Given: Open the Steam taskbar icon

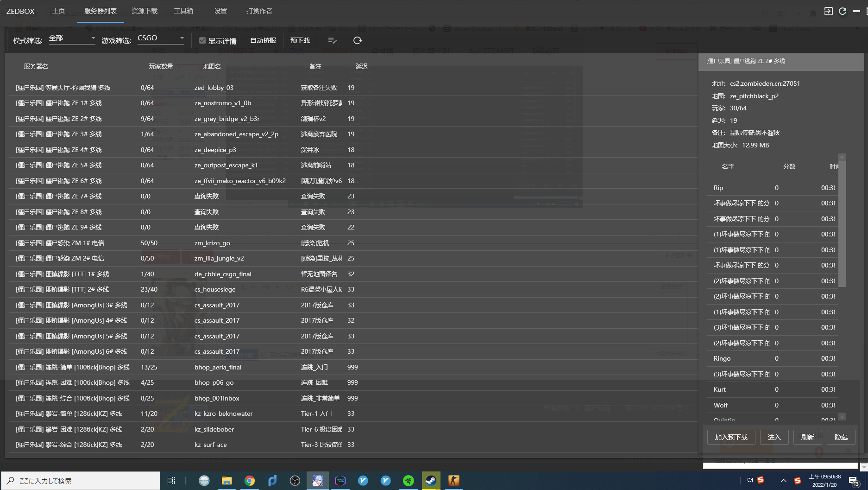Looking at the screenshot, I should click(431, 481).
